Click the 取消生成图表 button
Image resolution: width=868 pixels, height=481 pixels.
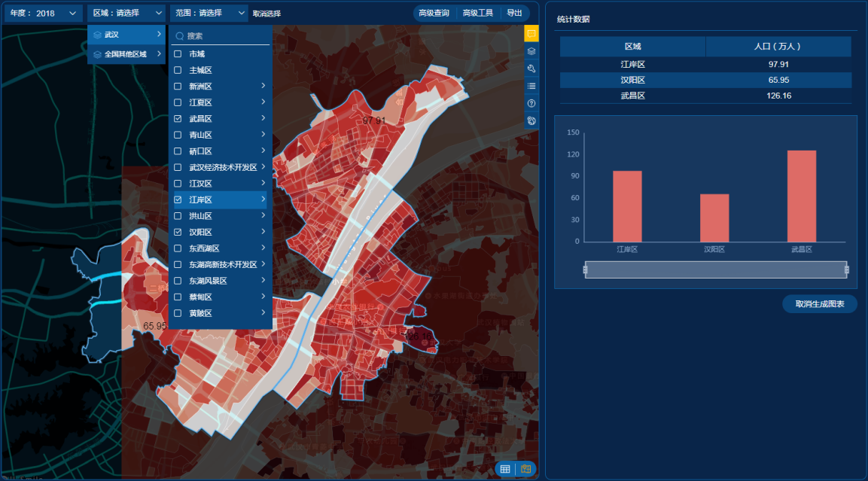(820, 304)
